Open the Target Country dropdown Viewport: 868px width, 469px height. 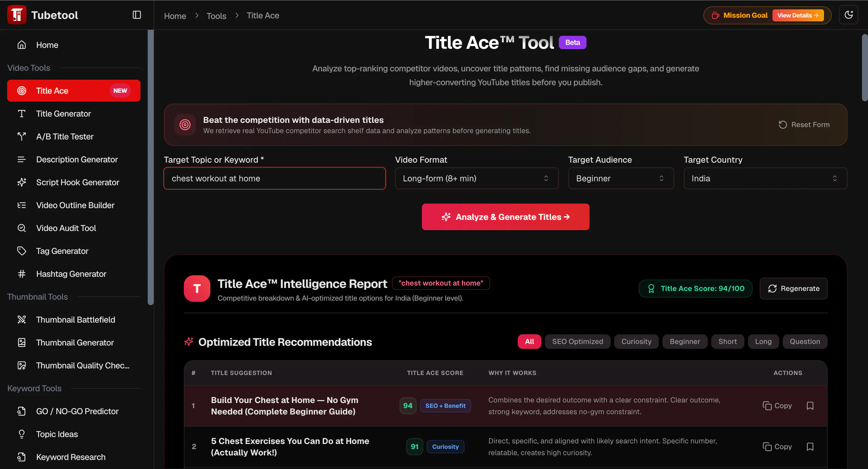[x=765, y=178]
